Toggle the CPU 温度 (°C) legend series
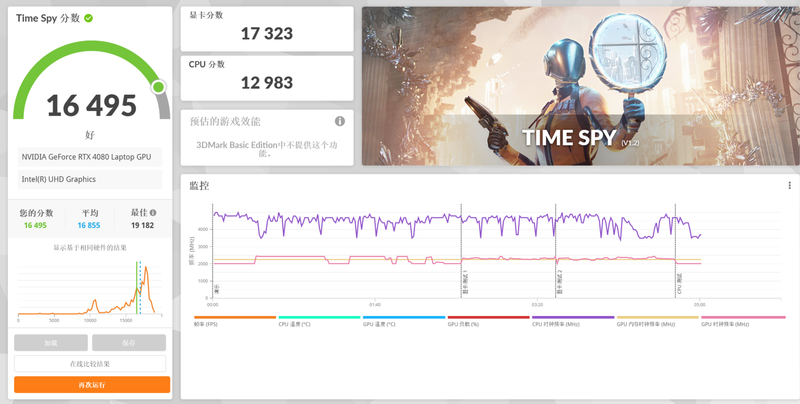This screenshot has height=404, width=800. (319, 321)
